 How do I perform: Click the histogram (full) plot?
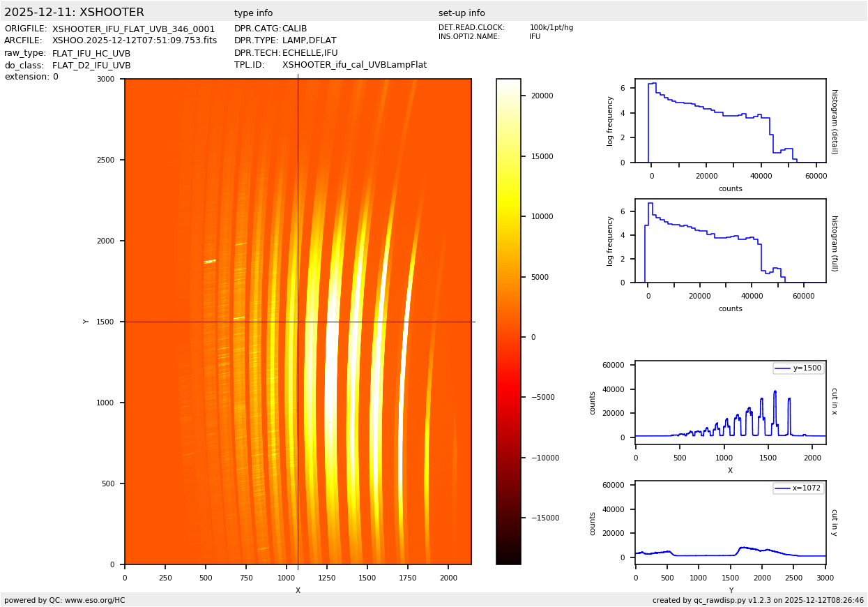point(730,240)
